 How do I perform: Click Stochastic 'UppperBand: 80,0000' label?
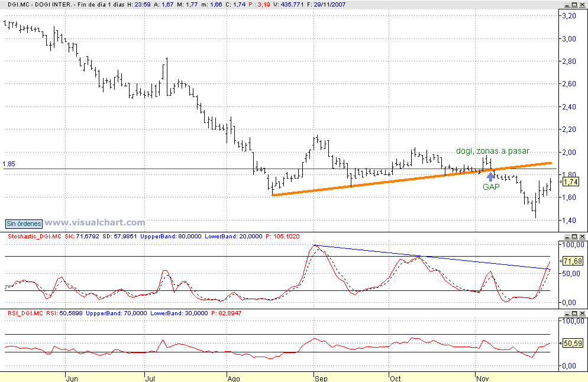[170, 236]
